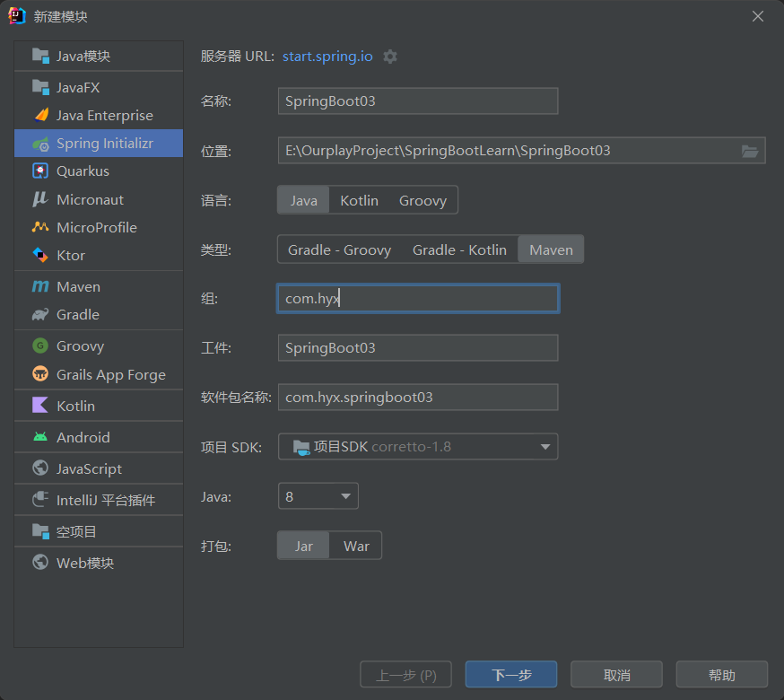
Task: Select JavaScript in the sidebar
Action: pos(99,468)
